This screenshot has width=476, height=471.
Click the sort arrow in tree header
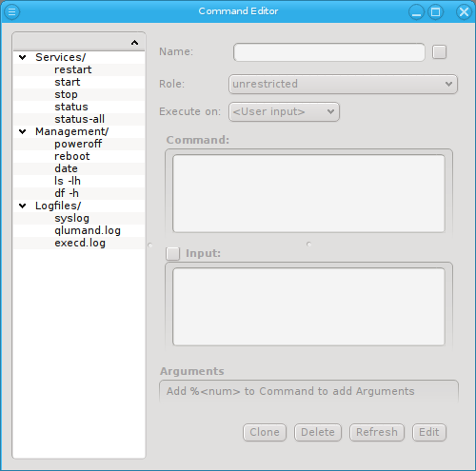coord(134,43)
